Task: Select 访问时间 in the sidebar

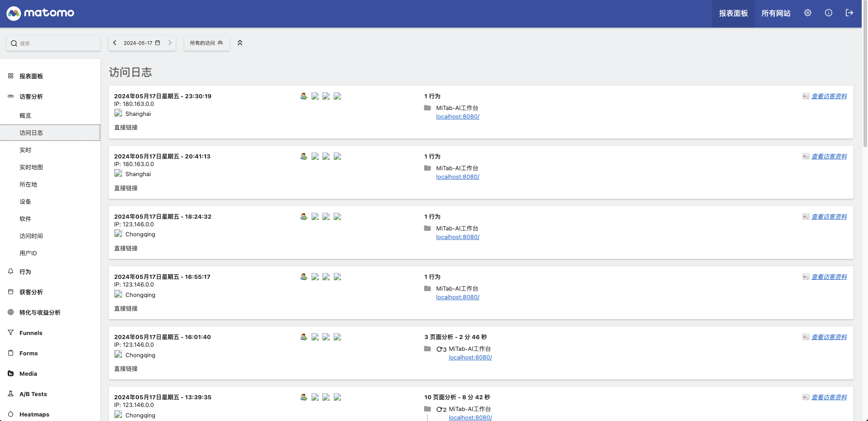Action: [x=31, y=236]
